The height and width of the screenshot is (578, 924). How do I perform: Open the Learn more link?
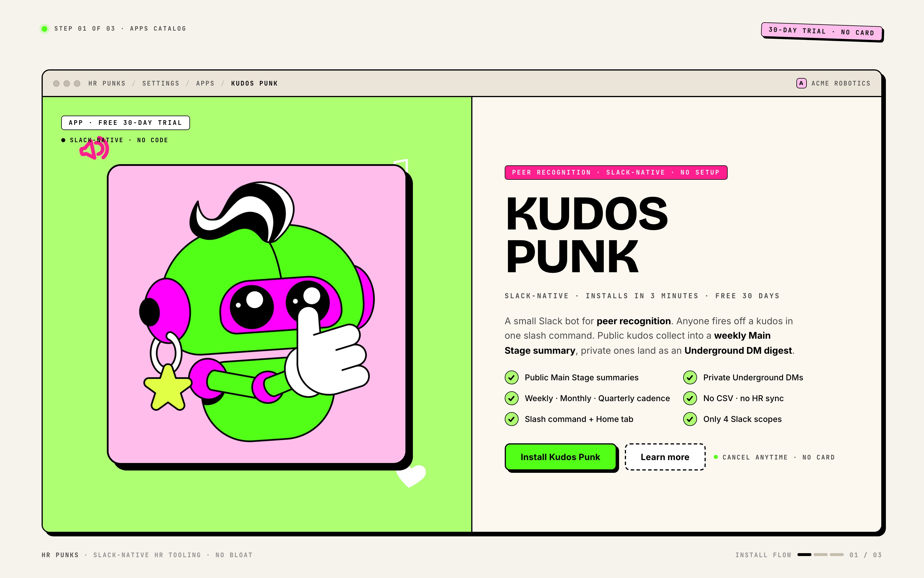pos(665,457)
